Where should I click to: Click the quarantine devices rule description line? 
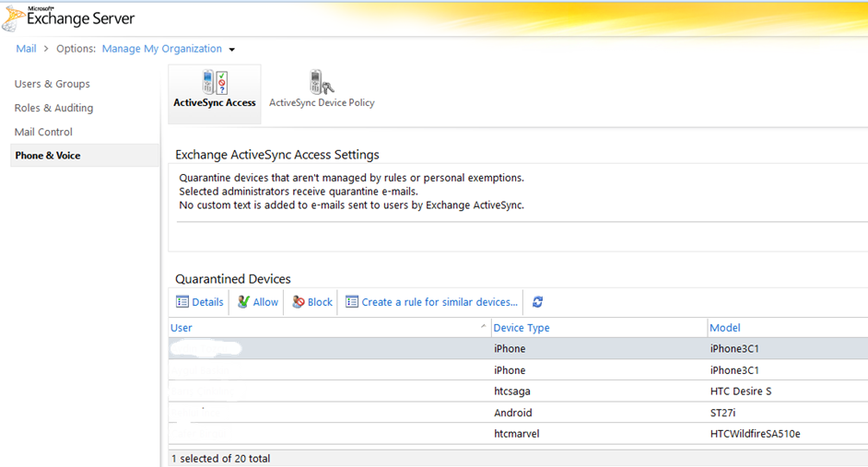(x=351, y=178)
